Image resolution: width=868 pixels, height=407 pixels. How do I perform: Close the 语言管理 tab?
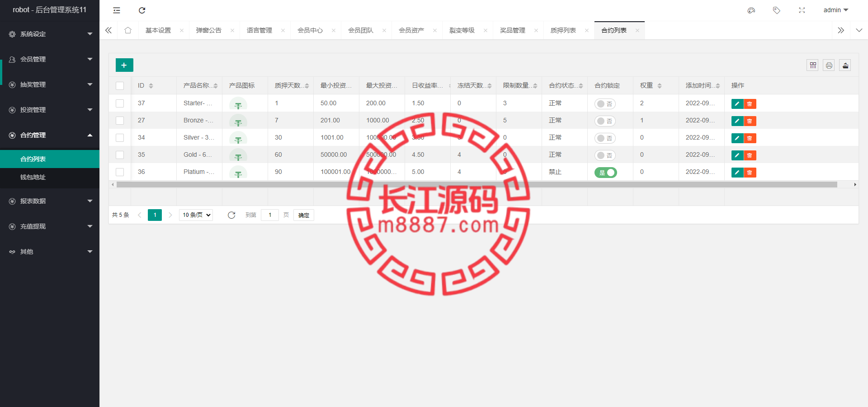click(283, 31)
